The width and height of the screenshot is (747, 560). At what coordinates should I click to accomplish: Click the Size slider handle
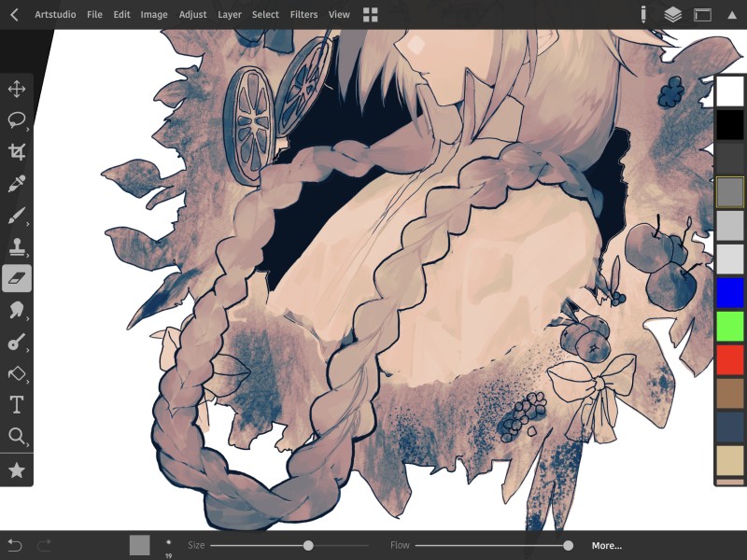click(308, 546)
